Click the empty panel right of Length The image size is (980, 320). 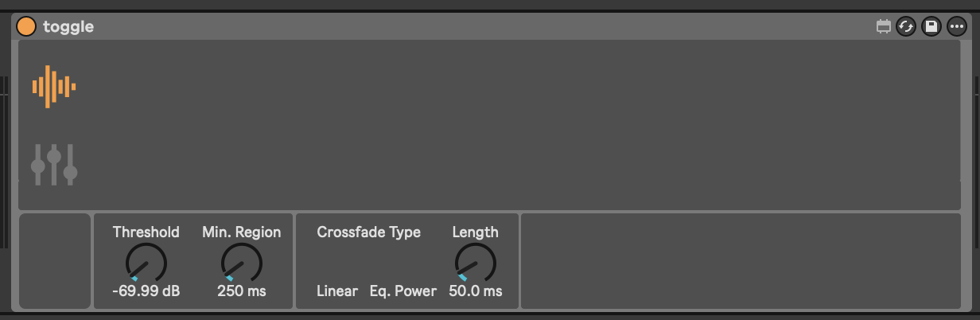(x=740, y=261)
